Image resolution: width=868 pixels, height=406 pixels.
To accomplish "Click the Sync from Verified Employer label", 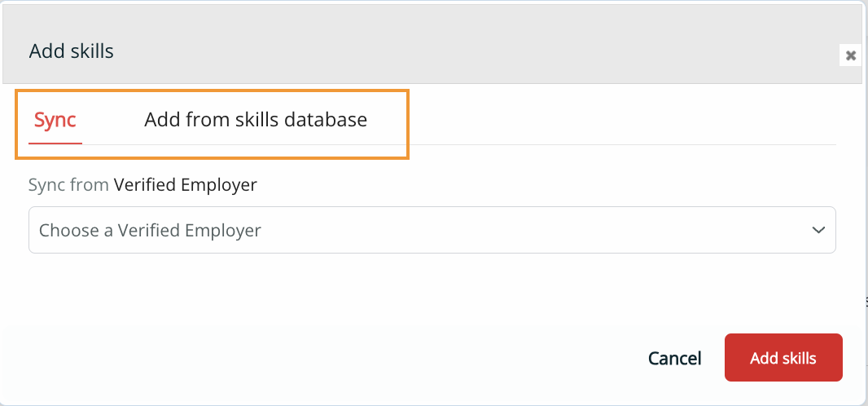I will click(x=142, y=185).
